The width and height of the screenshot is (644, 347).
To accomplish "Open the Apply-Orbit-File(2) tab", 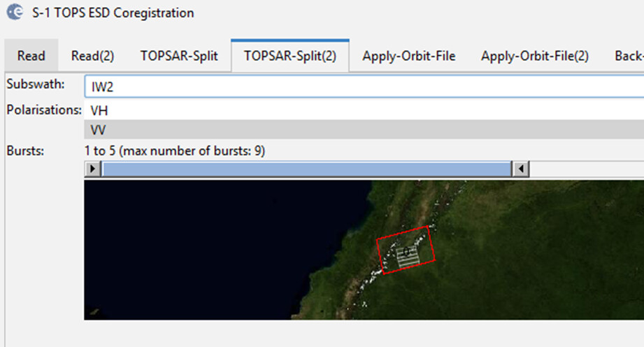I will coord(534,56).
